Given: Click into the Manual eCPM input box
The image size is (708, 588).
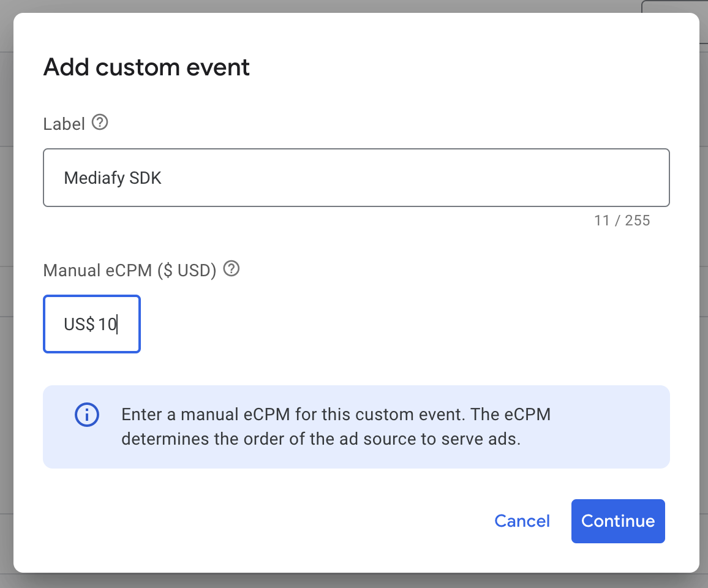Looking at the screenshot, I should 92,324.
